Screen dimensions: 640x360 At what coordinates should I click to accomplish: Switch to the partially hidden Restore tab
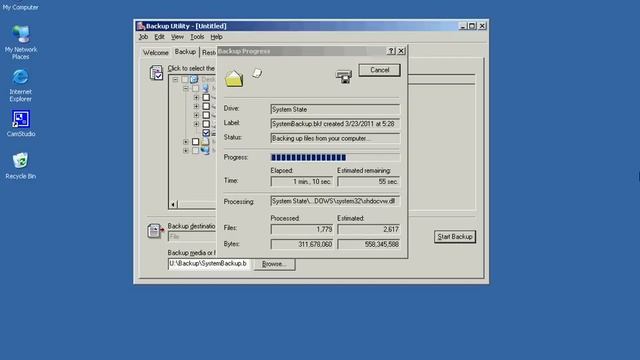point(208,53)
